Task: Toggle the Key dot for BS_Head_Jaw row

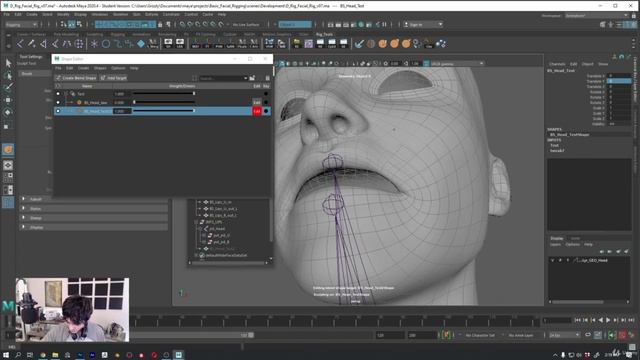Action: (x=266, y=102)
